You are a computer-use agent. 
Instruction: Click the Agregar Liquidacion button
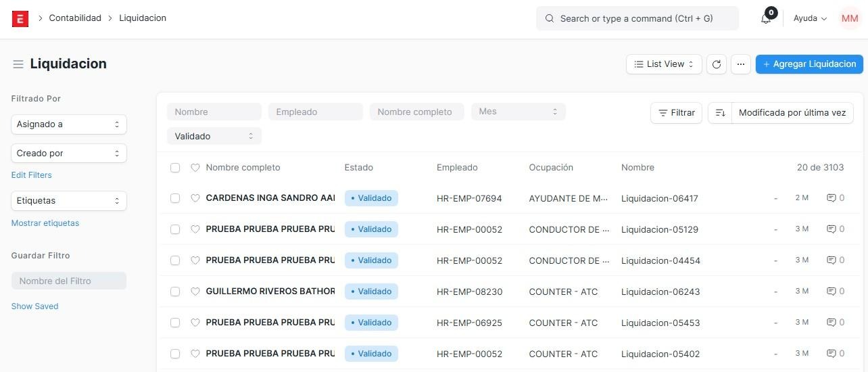[x=809, y=64]
